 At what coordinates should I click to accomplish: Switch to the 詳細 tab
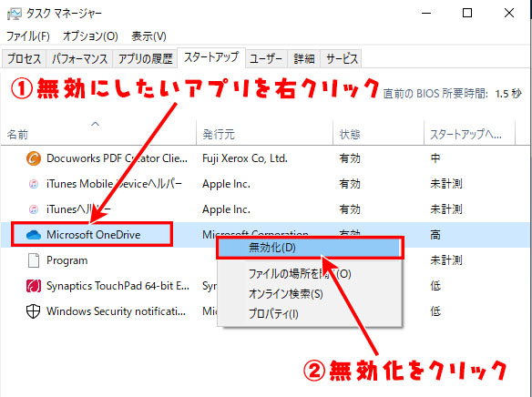[x=304, y=58]
